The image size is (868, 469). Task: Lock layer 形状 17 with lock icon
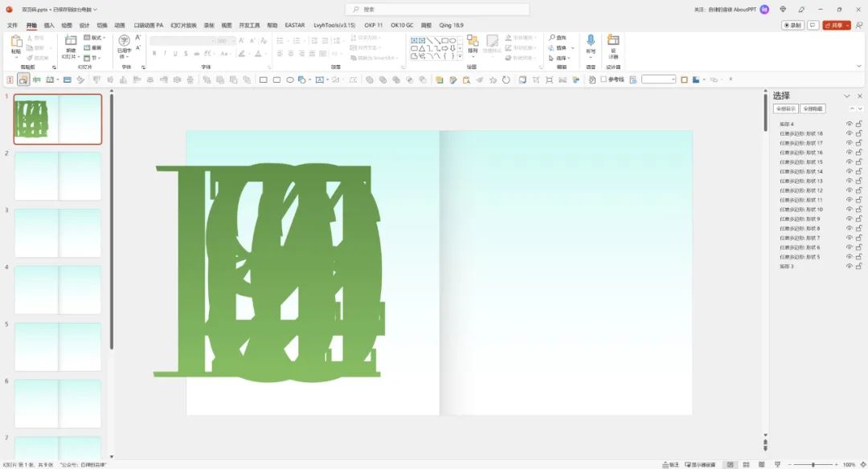point(859,143)
